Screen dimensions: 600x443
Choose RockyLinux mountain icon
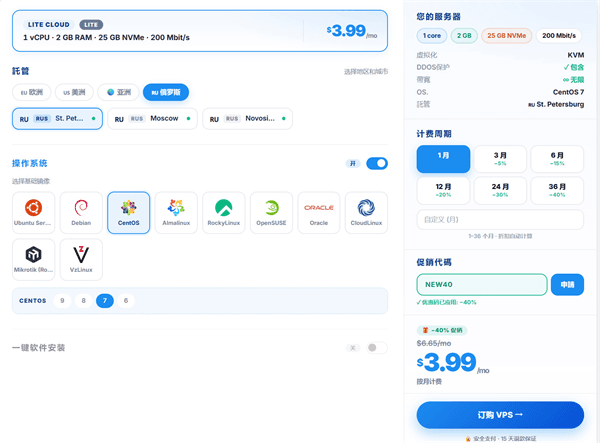(223, 212)
